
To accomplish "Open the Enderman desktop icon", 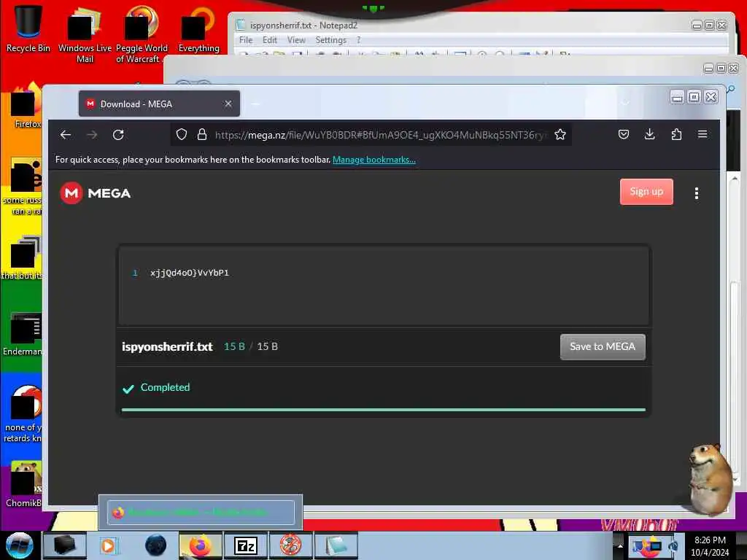I will (x=24, y=333).
